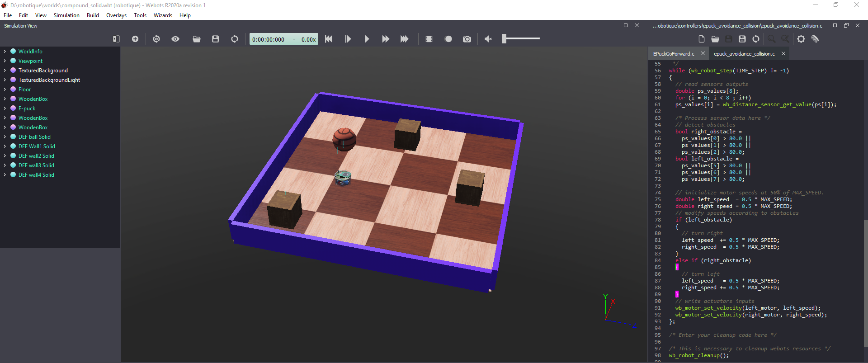
Task: Build the controller using the gear icon
Action: click(801, 39)
